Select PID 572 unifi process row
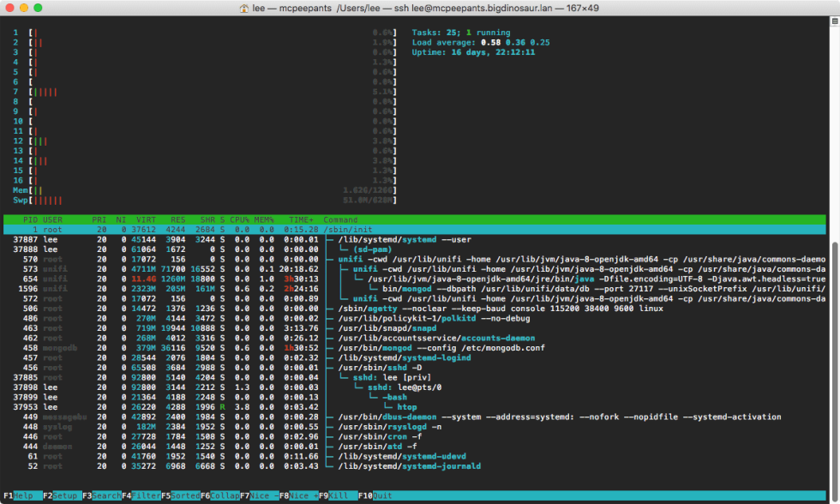Image resolution: width=840 pixels, height=504 pixels. coord(415,299)
